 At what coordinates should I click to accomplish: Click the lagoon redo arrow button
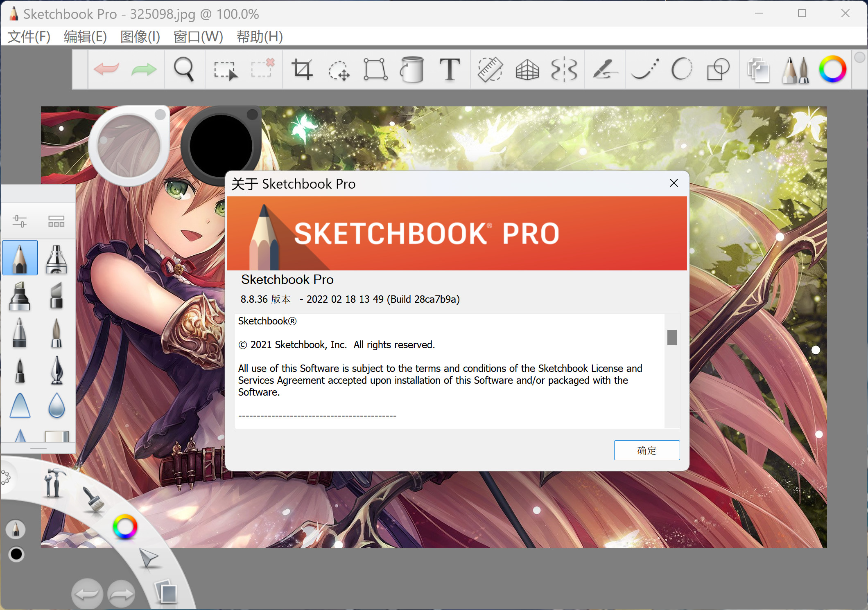(122, 594)
